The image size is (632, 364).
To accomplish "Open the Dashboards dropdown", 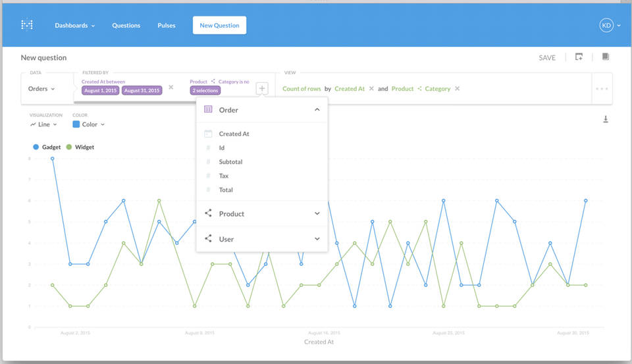I will click(x=74, y=26).
